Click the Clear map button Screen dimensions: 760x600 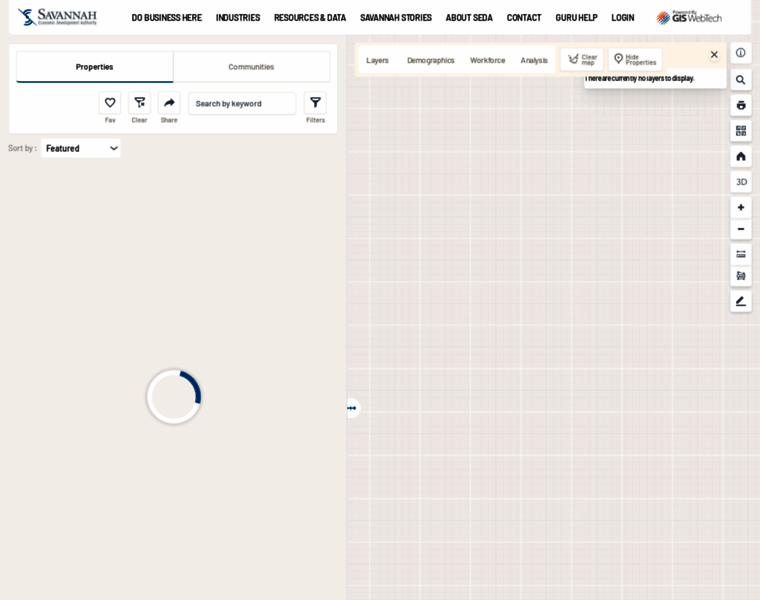tap(582, 60)
